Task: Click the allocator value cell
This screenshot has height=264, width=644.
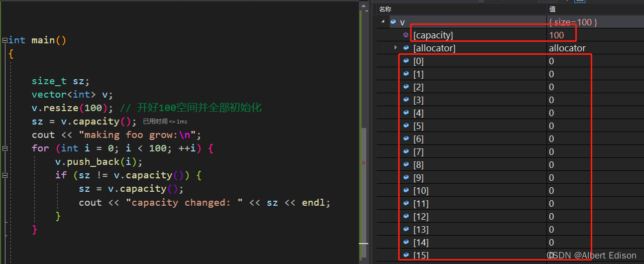Action: pyautogui.click(x=567, y=48)
